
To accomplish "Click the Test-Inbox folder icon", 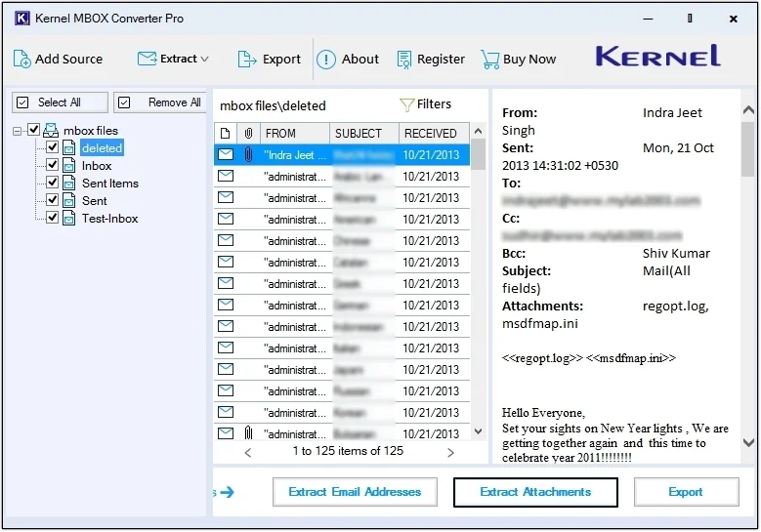I will point(69,218).
